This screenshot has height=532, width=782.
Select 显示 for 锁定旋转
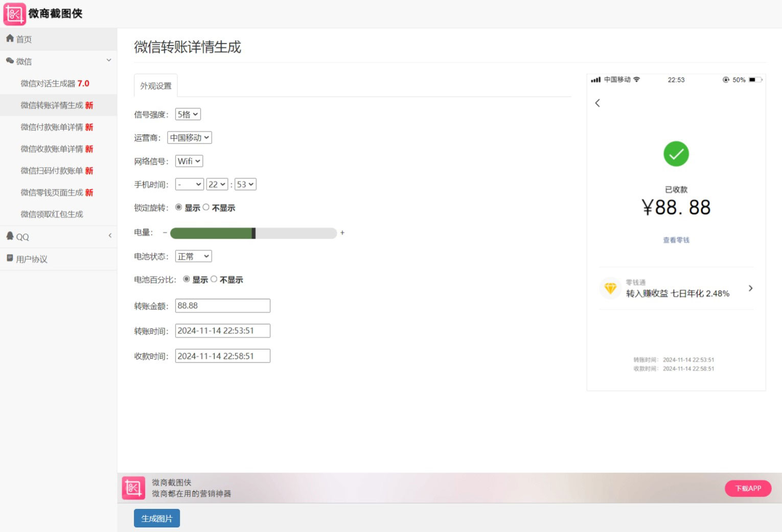(x=178, y=207)
